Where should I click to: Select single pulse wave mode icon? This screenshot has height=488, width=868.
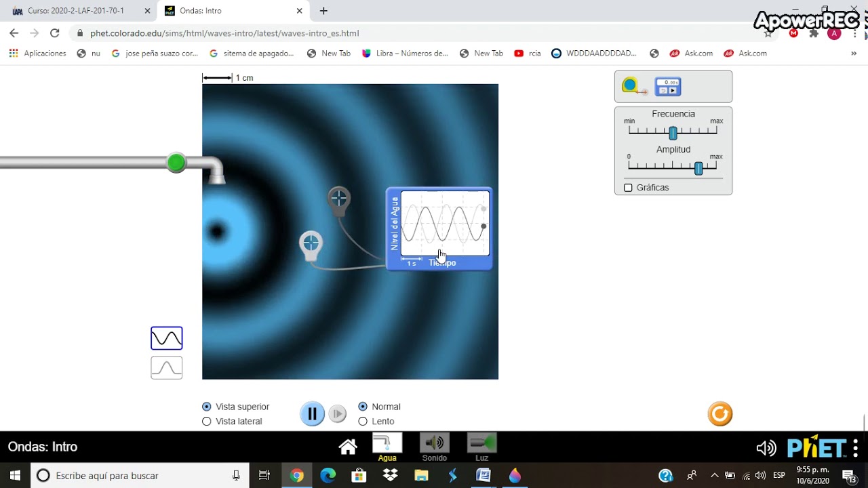tap(167, 367)
